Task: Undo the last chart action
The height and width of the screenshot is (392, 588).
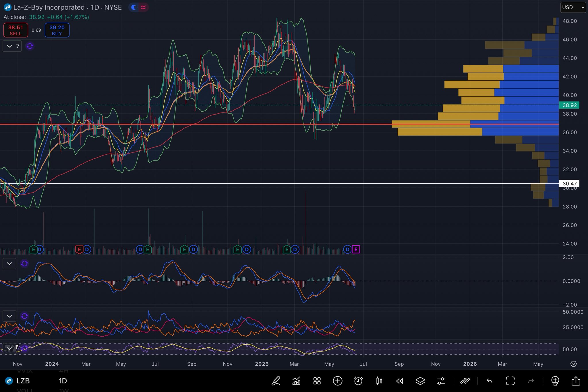Action: coord(490,381)
